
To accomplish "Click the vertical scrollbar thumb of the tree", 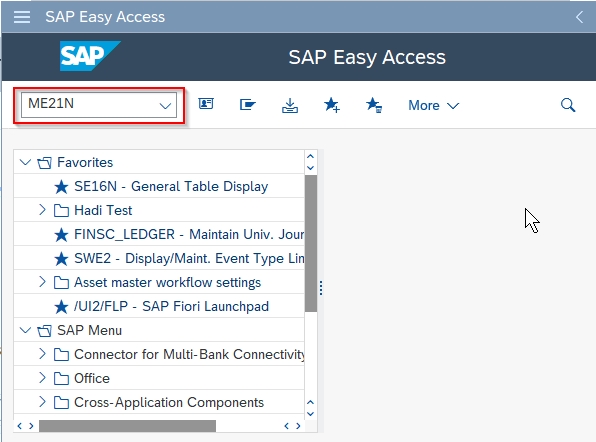I will (311, 243).
